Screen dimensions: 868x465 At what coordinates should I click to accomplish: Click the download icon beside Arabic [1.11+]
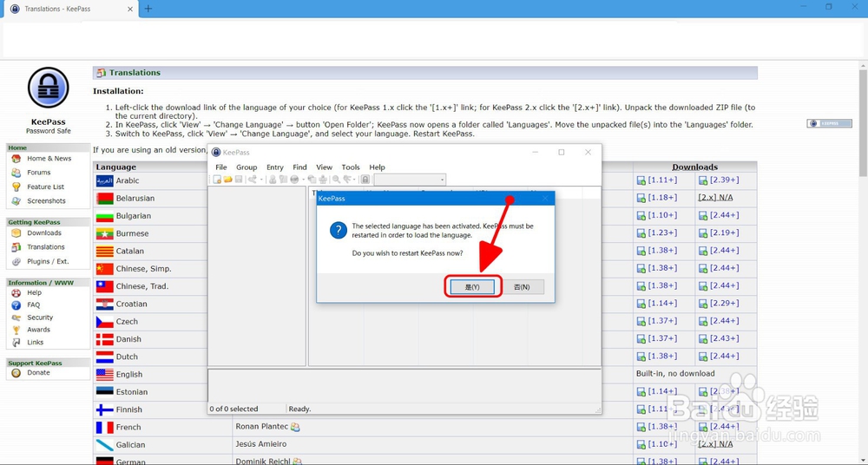click(641, 180)
